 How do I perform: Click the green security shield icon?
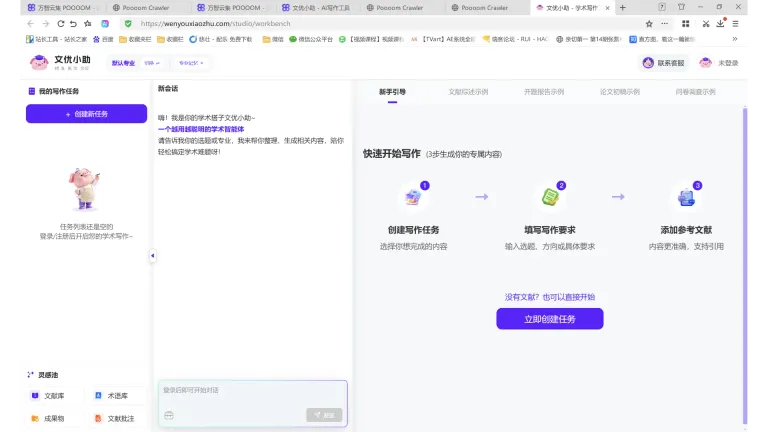[x=128, y=24]
